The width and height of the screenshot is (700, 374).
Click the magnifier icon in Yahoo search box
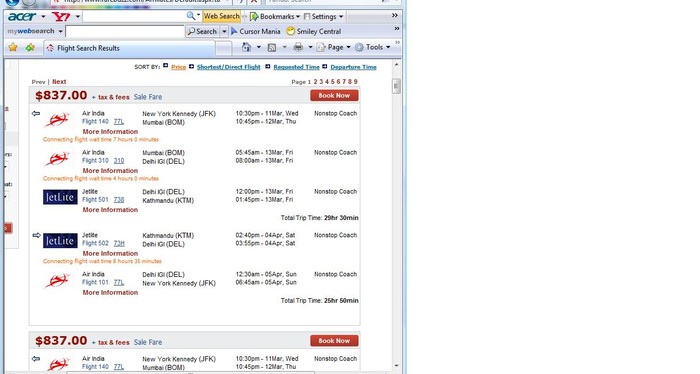coord(191,16)
